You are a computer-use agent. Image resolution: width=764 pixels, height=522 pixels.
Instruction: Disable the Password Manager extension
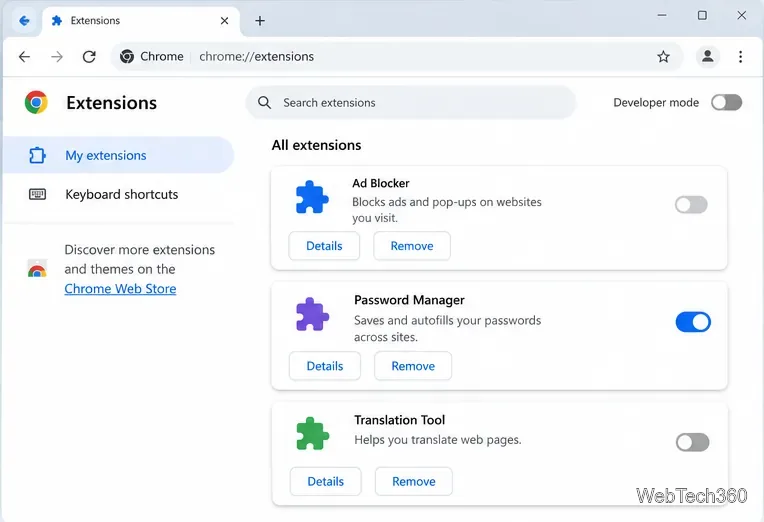(x=693, y=322)
